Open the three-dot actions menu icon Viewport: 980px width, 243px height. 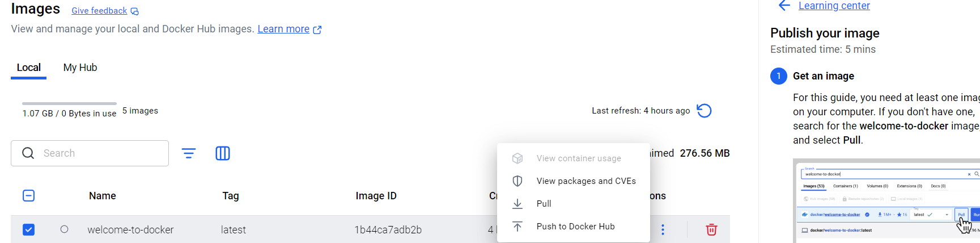click(663, 229)
